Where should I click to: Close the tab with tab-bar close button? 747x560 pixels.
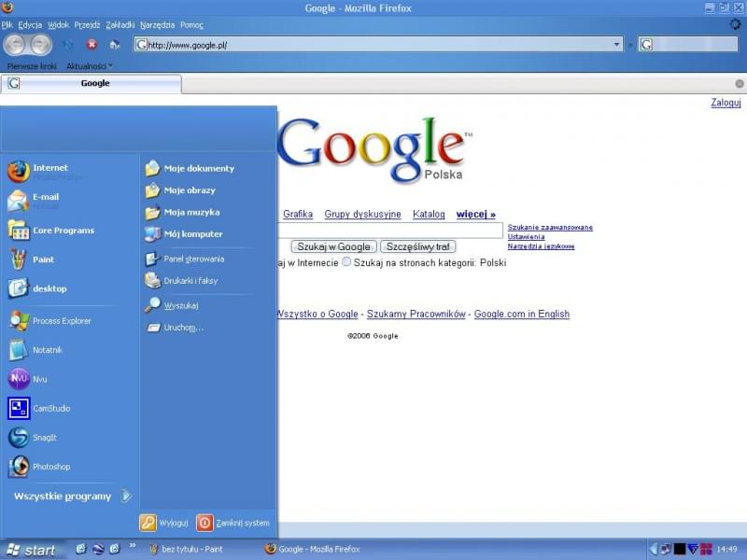coord(739,84)
